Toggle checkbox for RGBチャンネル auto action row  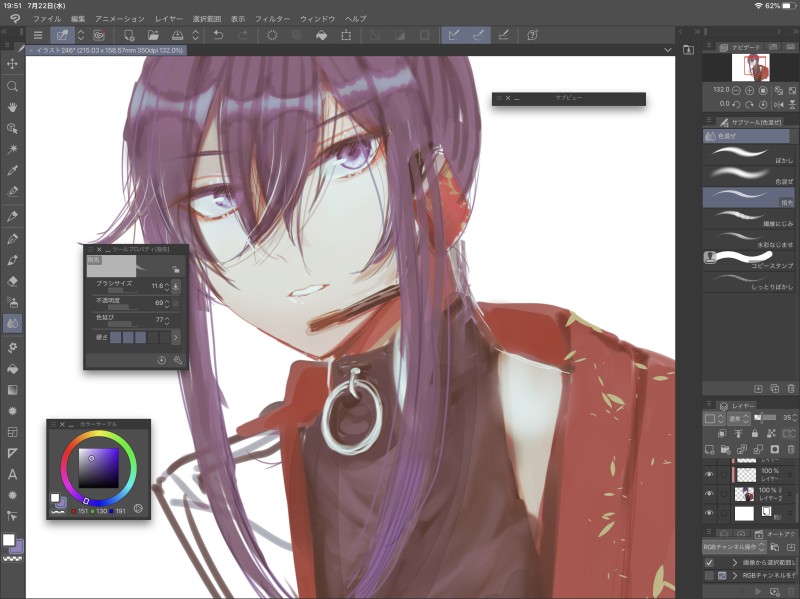click(x=709, y=576)
